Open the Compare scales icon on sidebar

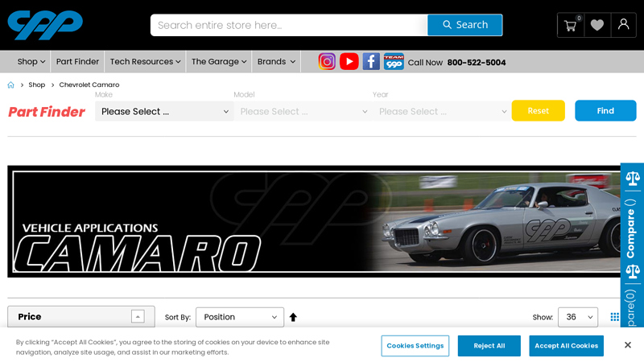pos(633,178)
